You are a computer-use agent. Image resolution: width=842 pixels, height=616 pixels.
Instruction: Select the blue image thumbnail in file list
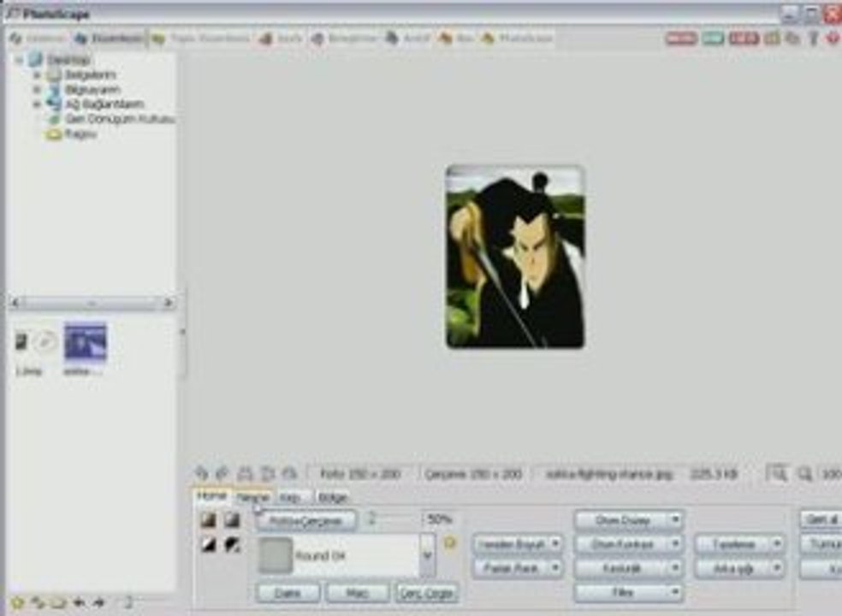tap(86, 342)
